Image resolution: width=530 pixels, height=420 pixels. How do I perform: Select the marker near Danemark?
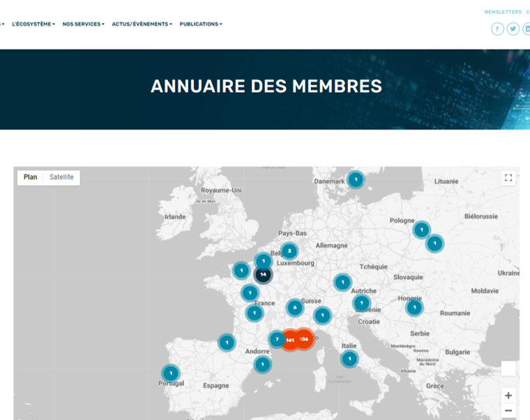[356, 179]
